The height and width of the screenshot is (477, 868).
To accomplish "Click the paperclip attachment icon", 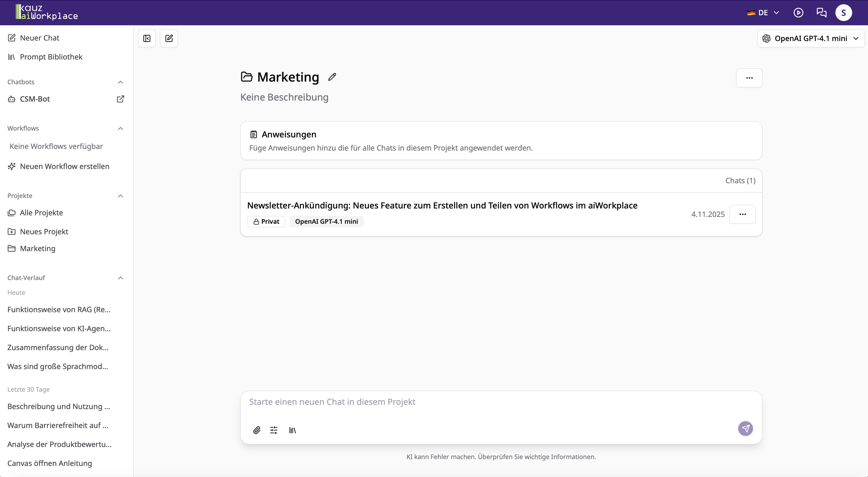I will [x=257, y=430].
